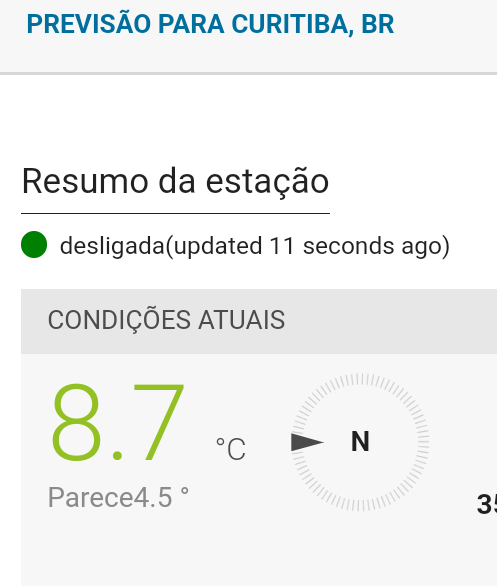Click the N label inside compass
Viewport: 497px width, 586px height.
(360, 442)
